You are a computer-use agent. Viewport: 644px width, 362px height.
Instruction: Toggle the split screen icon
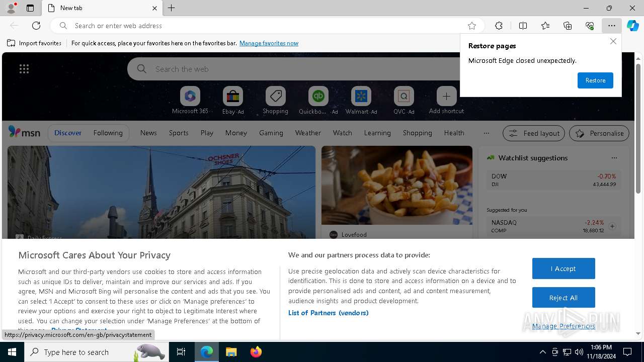click(x=523, y=26)
